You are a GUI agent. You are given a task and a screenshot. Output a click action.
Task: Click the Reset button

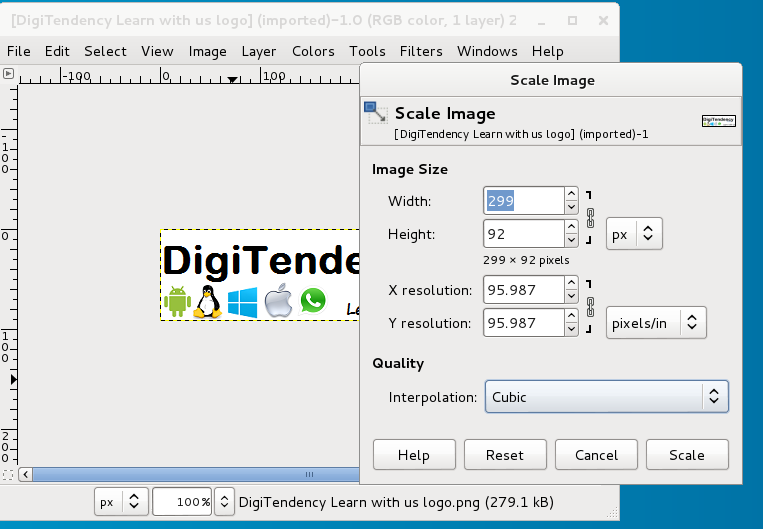coord(505,455)
